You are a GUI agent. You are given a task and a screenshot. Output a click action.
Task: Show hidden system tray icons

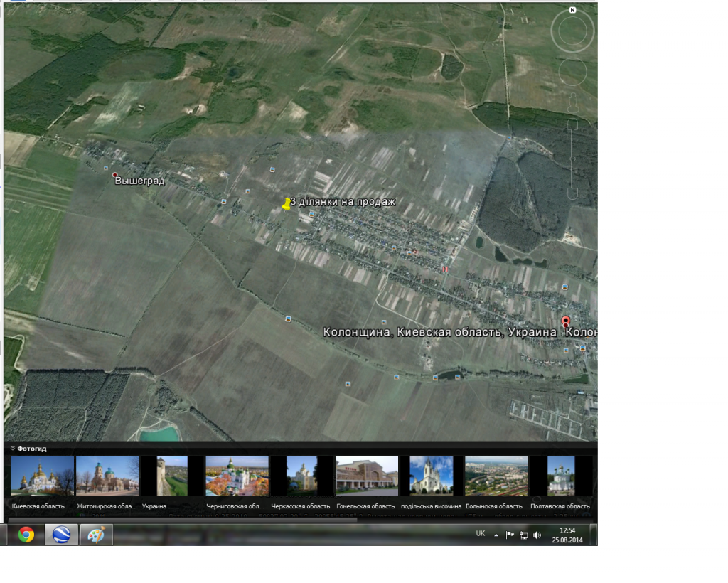click(496, 535)
